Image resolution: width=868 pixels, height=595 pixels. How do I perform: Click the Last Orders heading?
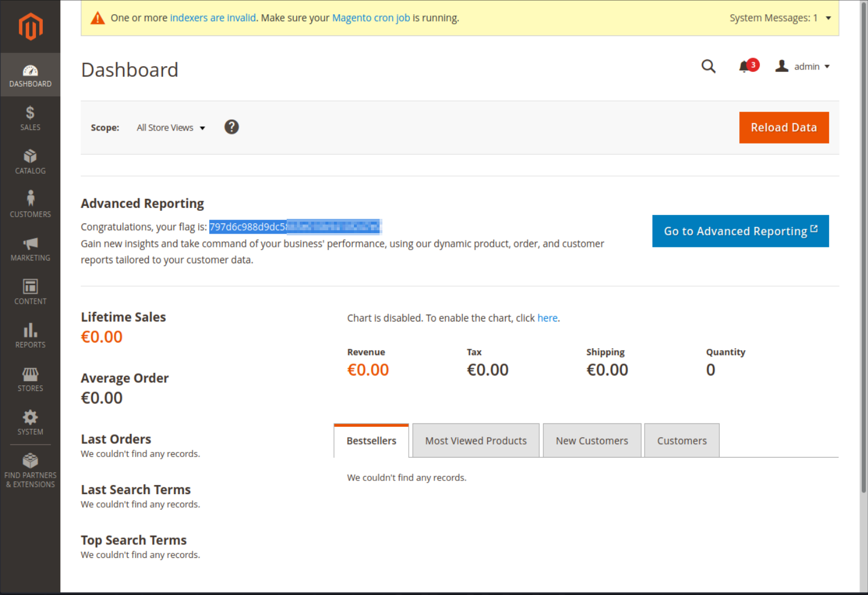(116, 439)
